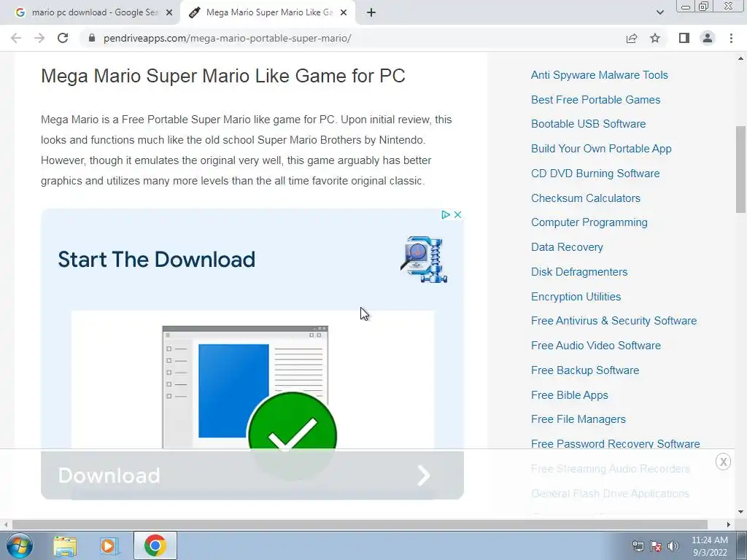
Task: Open Data Recovery link
Action: [567, 247]
